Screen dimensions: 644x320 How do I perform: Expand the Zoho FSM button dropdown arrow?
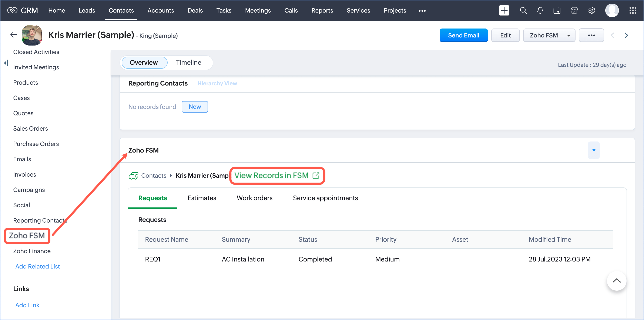click(568, 36)
